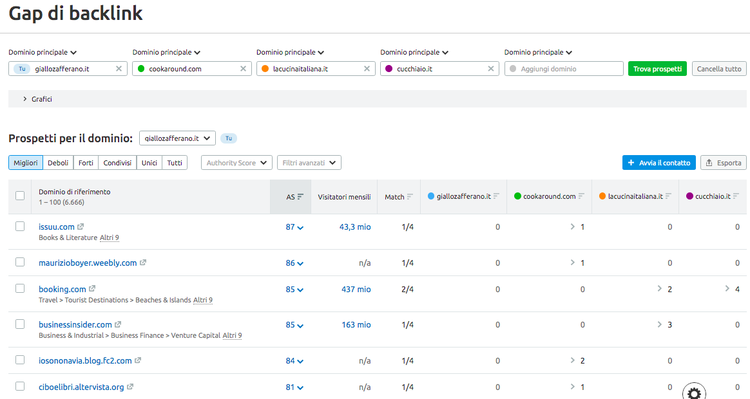The image size is (750, 399).
Task: Open Dominio principale dropdown above cucchiaio.it
Action: [x=414, y=52]
